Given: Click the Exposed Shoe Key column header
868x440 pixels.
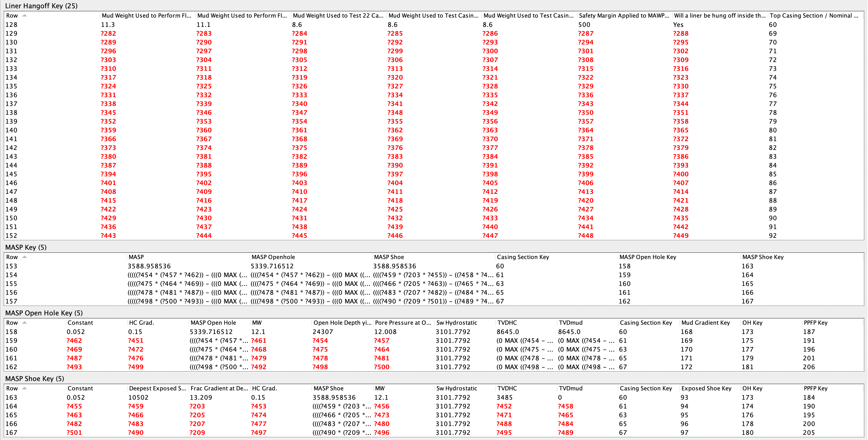Looking at the screenshot, I should [x=706, y=388].
